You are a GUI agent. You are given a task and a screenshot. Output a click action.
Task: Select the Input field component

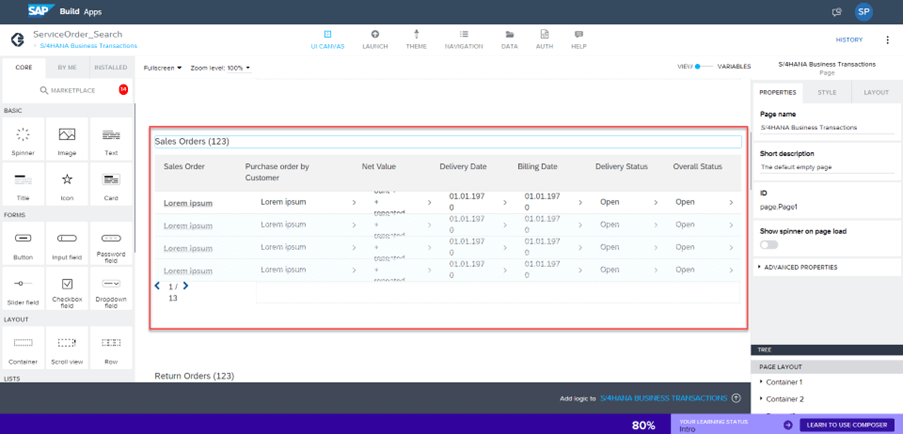[67, 243]
